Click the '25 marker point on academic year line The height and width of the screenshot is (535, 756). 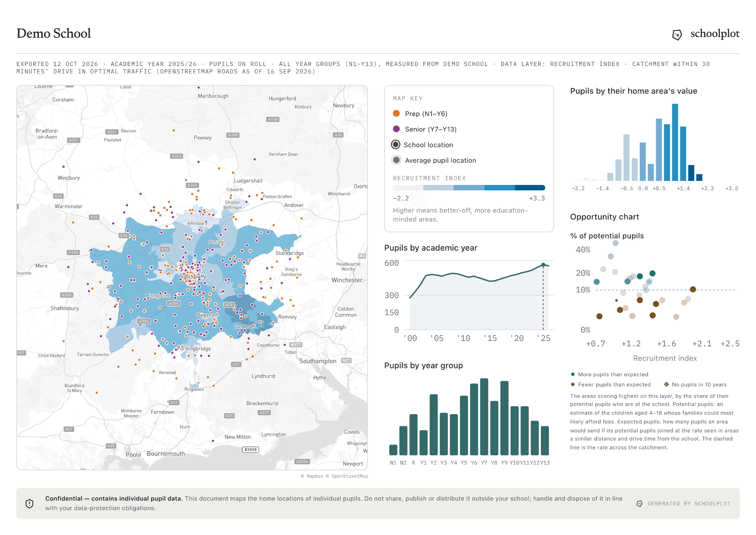click(x=543, y=265)
